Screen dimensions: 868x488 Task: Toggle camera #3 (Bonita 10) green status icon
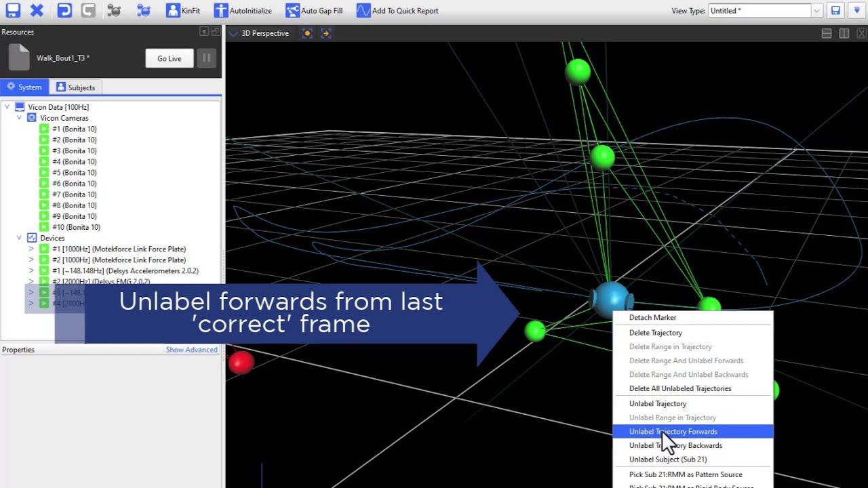44,150
